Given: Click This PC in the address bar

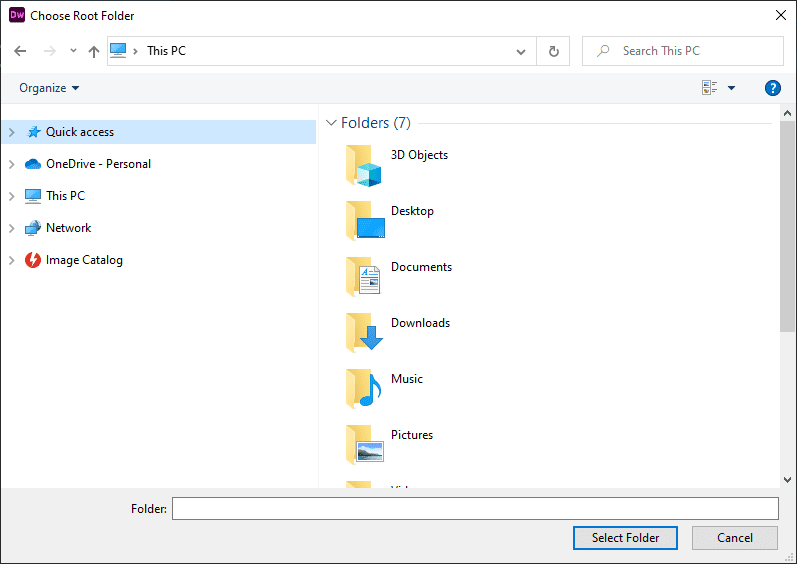Looking at the screenshot, I should tap(166, 51).
